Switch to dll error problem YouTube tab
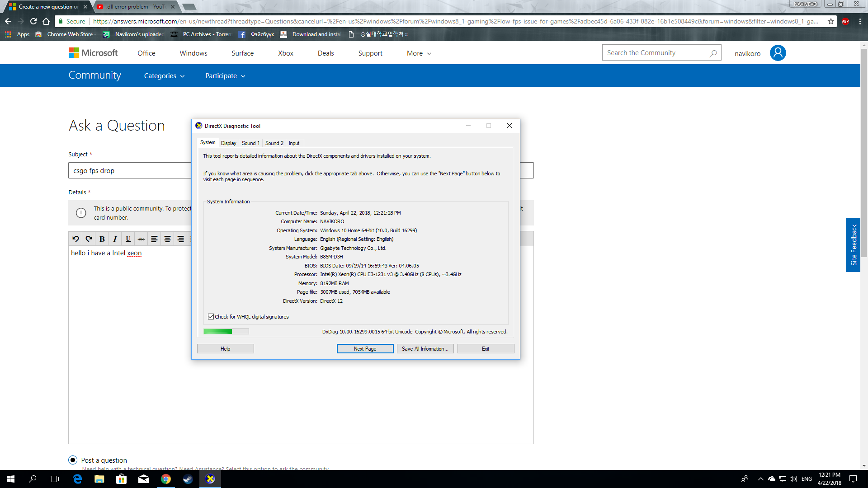Screen dimensions: 868x488 click(136, 7)
